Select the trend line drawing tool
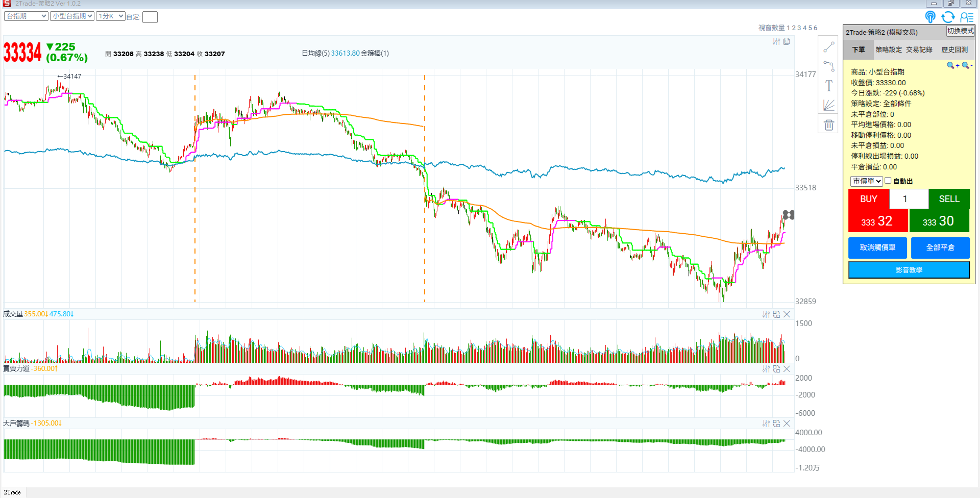Viewport: 980px width, 498px height. click(x=828, y=47)
